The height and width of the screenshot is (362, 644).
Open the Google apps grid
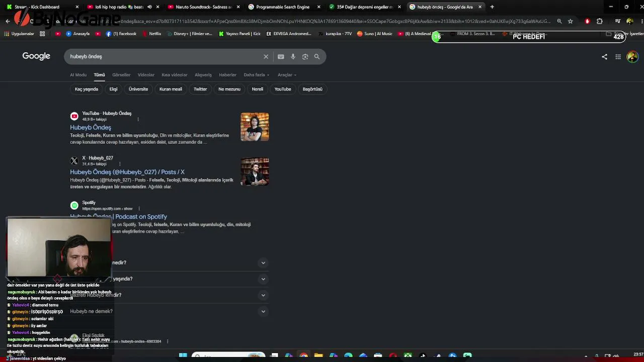click(618, 57)
